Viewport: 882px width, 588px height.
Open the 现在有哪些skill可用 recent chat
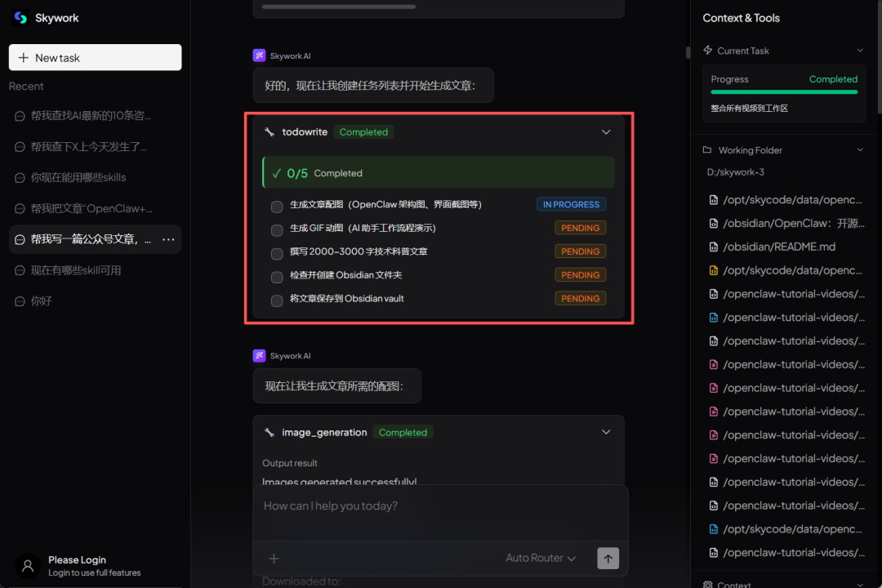(76, 270)
